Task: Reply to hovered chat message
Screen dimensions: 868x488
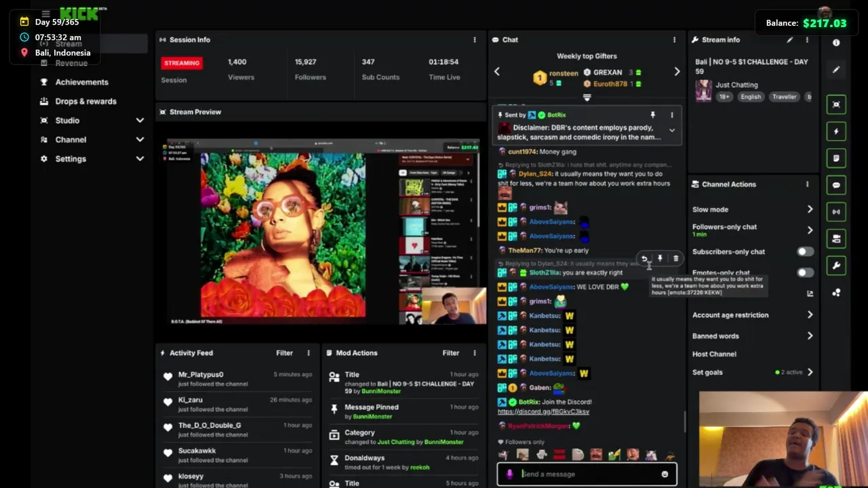Action: (644, 258)
